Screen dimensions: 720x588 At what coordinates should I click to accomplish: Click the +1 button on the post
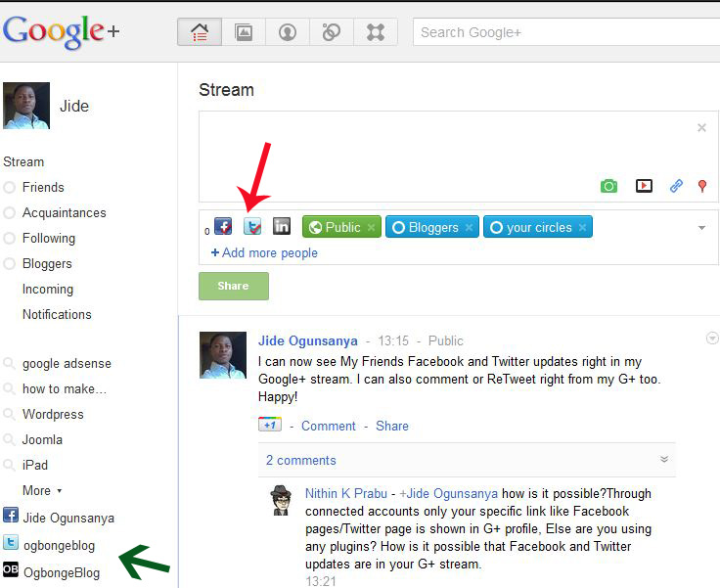pos(270,425)
